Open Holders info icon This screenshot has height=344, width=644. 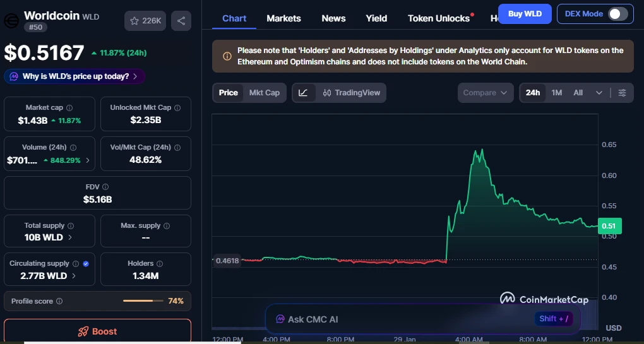tap(160, 264)
